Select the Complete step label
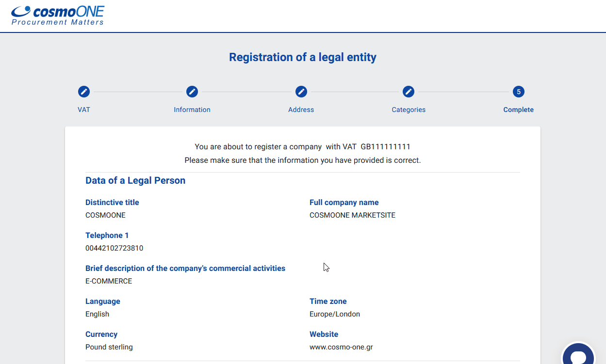This screenshot has height=364, width=606. (x=518, y=110)
